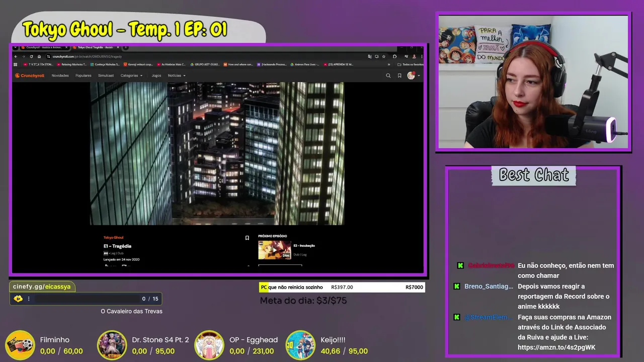The width and height of the screenshot is (644, 362).
Task: Click the Lançado em 24 nov 2020 text
Action: click(x=121, y=259)
